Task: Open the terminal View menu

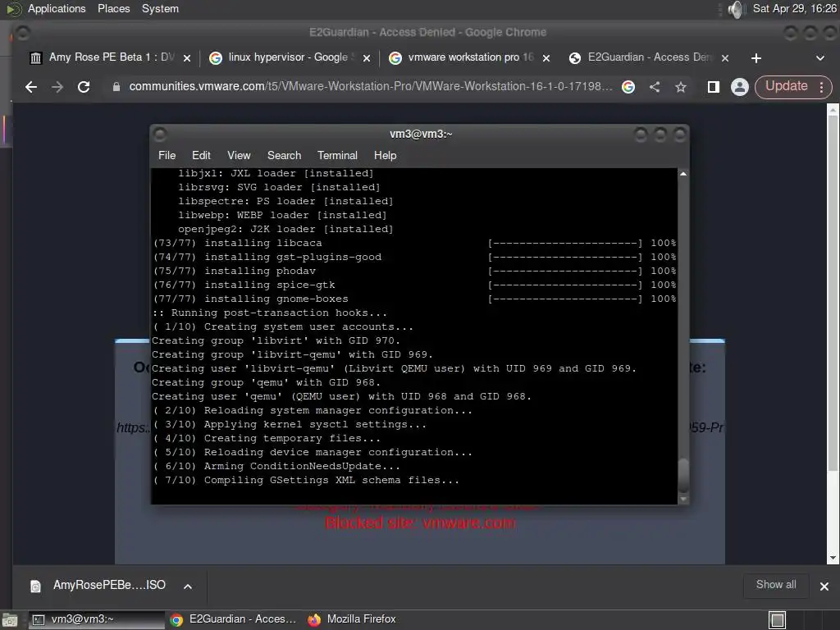Action: (x=239, y=155)
